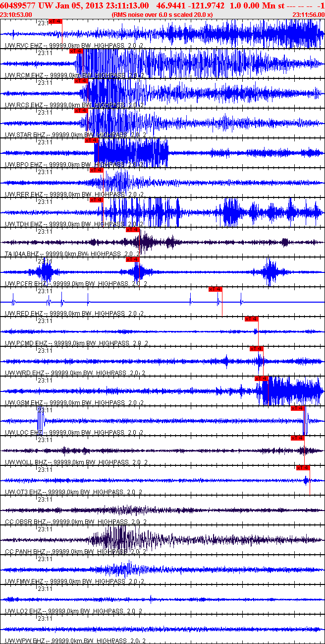This screenshot has height=644, width=325.
Task: Click the red pick marker on UW.RVC trace
Action: point(55,21)
